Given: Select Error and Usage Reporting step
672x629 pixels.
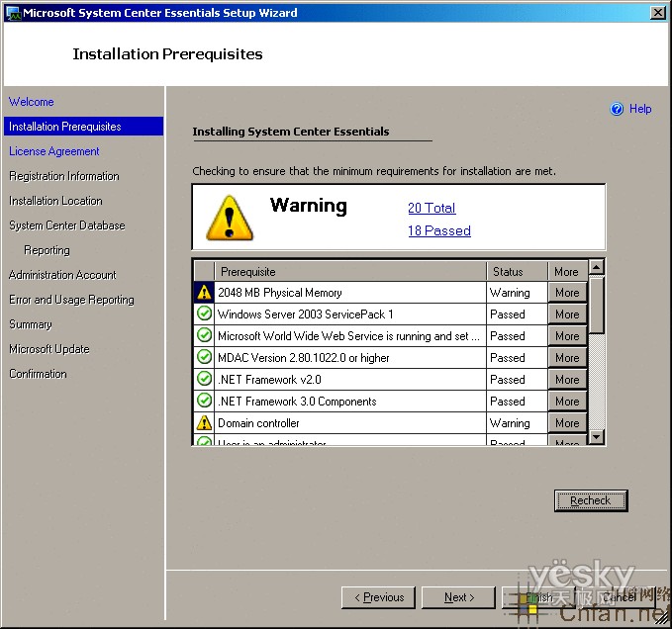Looking at the screenshot, I should (71, 300).
